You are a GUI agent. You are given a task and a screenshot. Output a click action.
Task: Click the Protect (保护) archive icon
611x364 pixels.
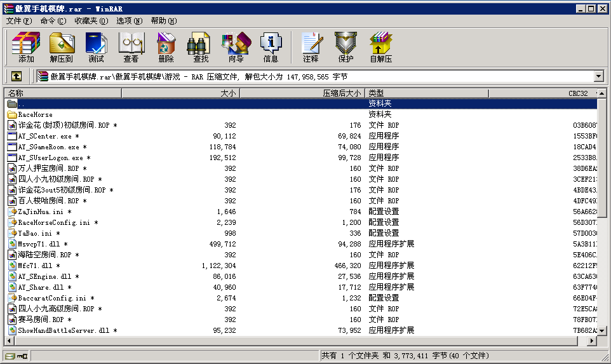point(346,48)
